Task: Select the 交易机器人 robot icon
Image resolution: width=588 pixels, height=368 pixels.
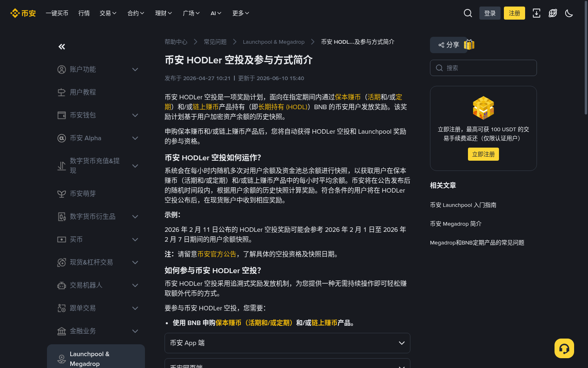Action: point(62,285)
